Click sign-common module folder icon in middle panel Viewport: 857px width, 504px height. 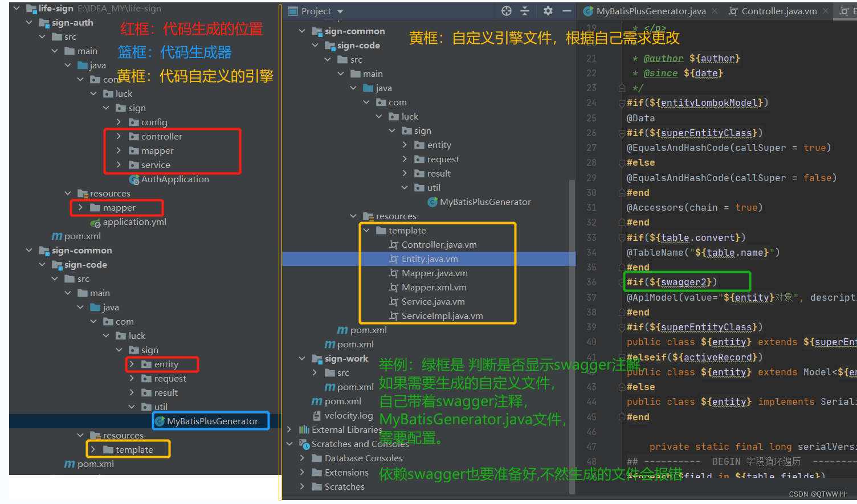point(317,31)
